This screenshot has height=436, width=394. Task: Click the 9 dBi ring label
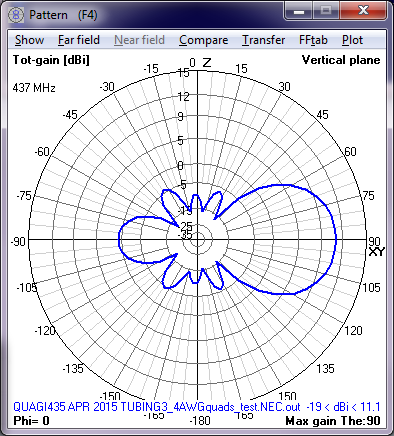180,117
